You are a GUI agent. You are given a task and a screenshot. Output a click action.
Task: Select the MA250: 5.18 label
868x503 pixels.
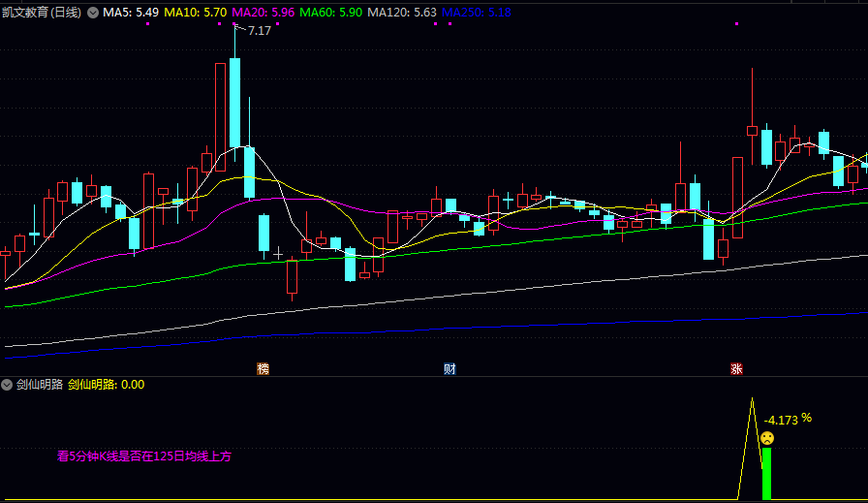[476, 13]
